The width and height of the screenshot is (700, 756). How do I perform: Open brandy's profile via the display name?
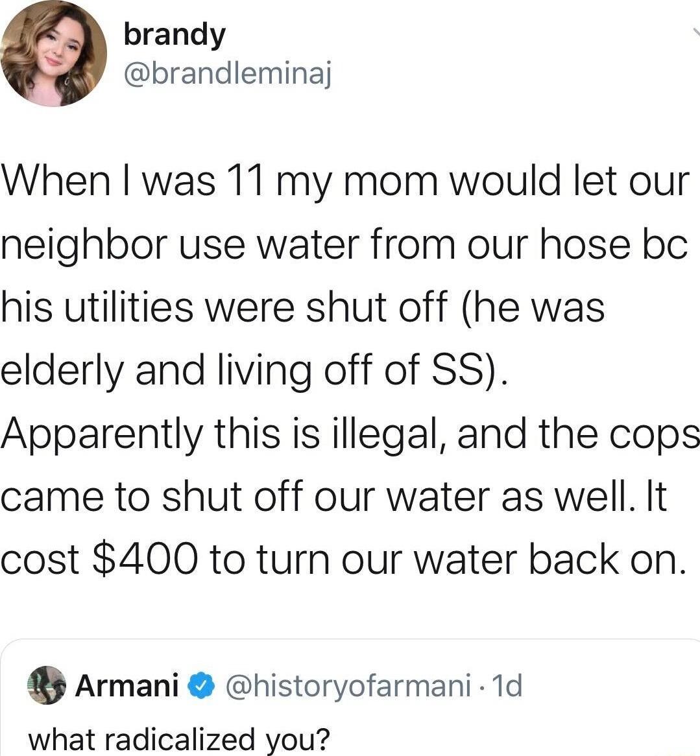tap(174, 34)
